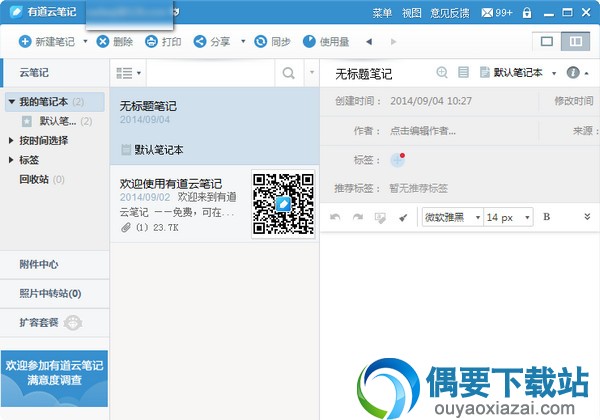Click the paperclip attachment icon
This screenshot has width=600, height=420.
click(126, 228)
